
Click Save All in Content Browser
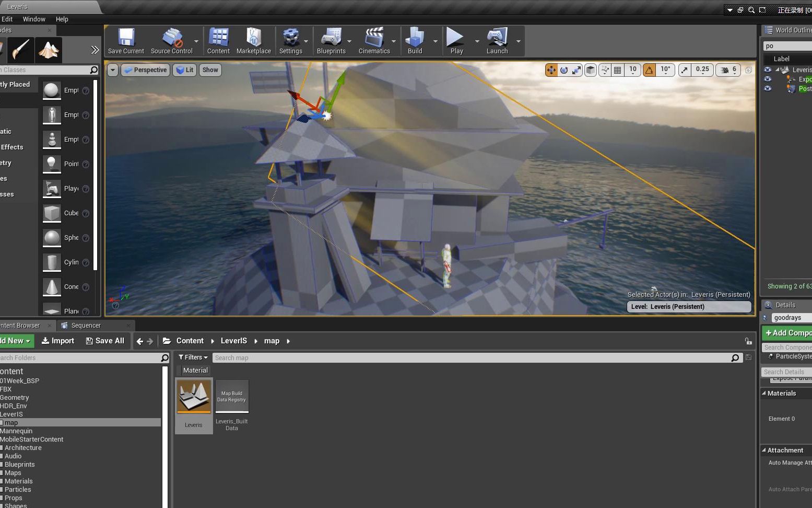[x=105, y=341]
